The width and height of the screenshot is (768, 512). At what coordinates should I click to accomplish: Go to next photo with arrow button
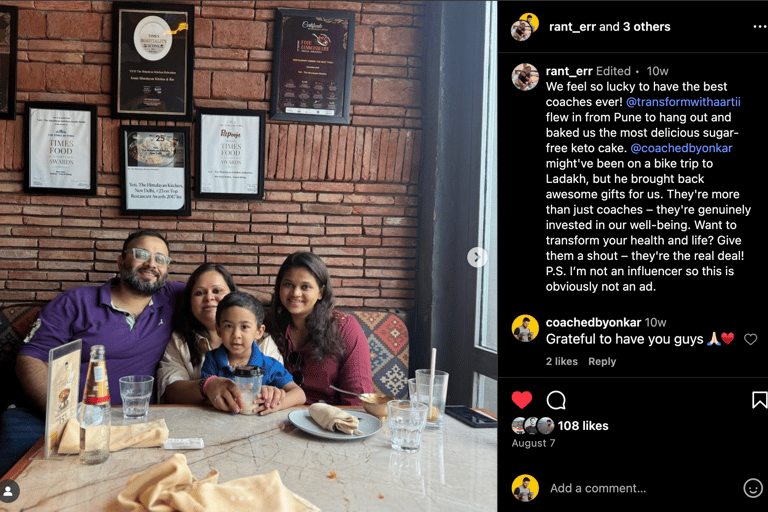click(477, 257)
